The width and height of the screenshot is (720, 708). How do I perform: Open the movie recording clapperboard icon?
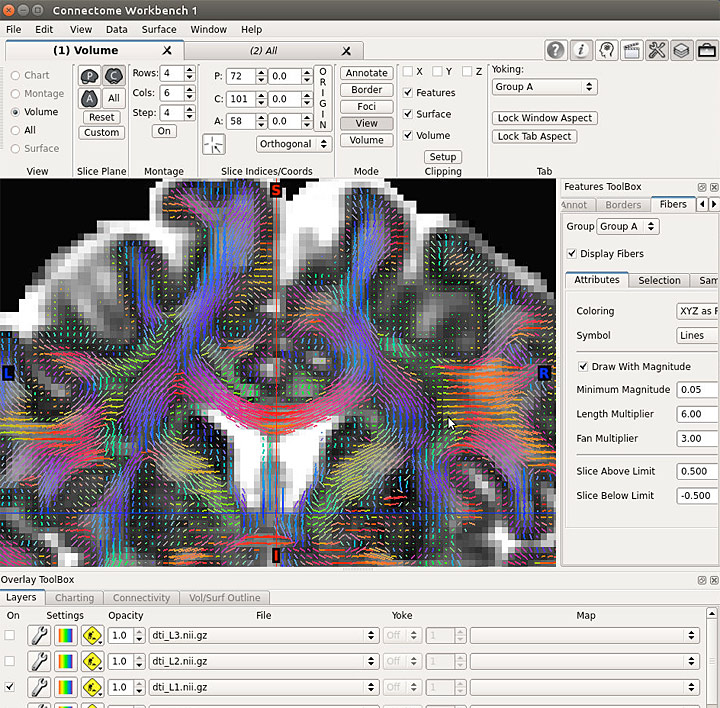[631, 50]
